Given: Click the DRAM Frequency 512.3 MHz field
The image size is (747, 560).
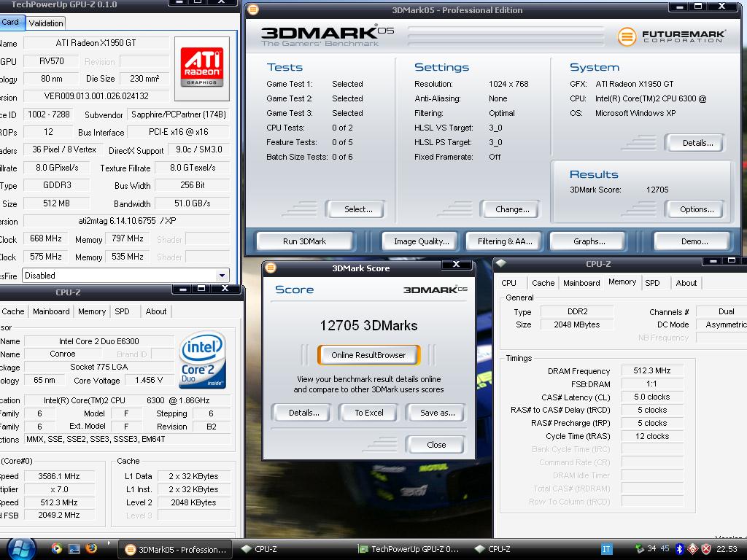Looking at the screenshot, I should pyautogui.click(x=651, y=370).
